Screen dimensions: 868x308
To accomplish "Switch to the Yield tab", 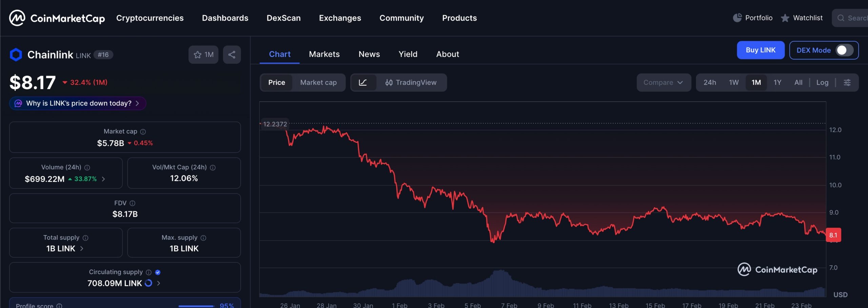I will (x=408, y=54).
